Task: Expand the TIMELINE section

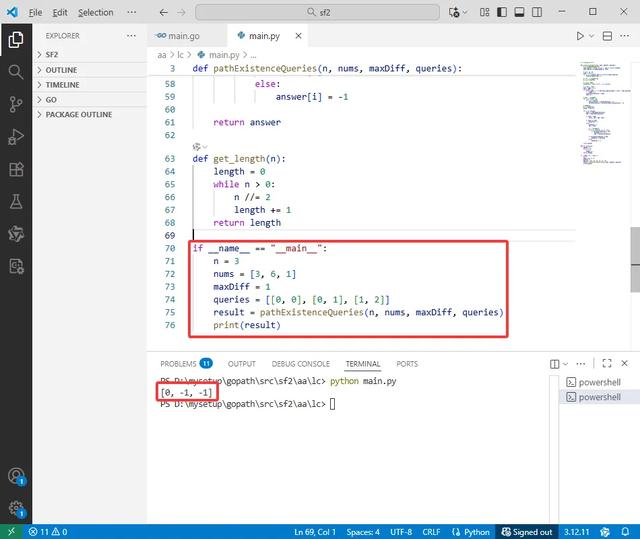Action: tap(64, 85)
